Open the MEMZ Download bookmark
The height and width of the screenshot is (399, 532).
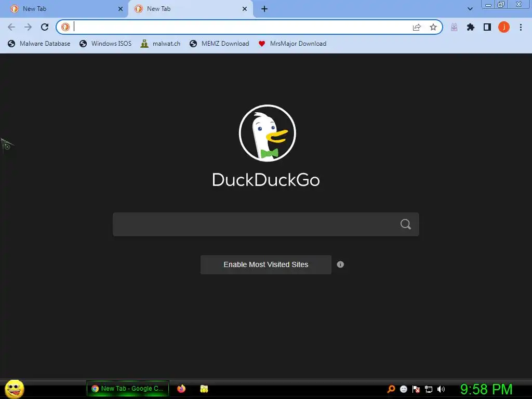coord(220,44)
